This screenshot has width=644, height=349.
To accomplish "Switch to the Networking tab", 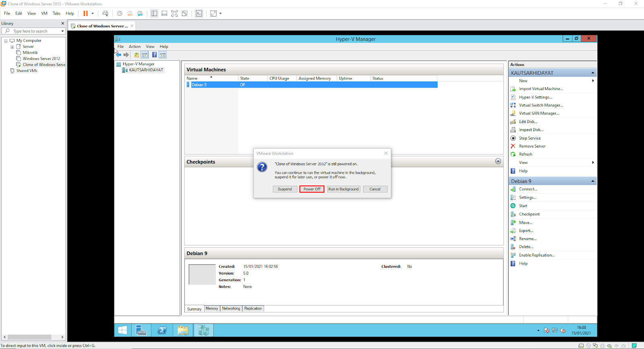I will pos(231,308).
